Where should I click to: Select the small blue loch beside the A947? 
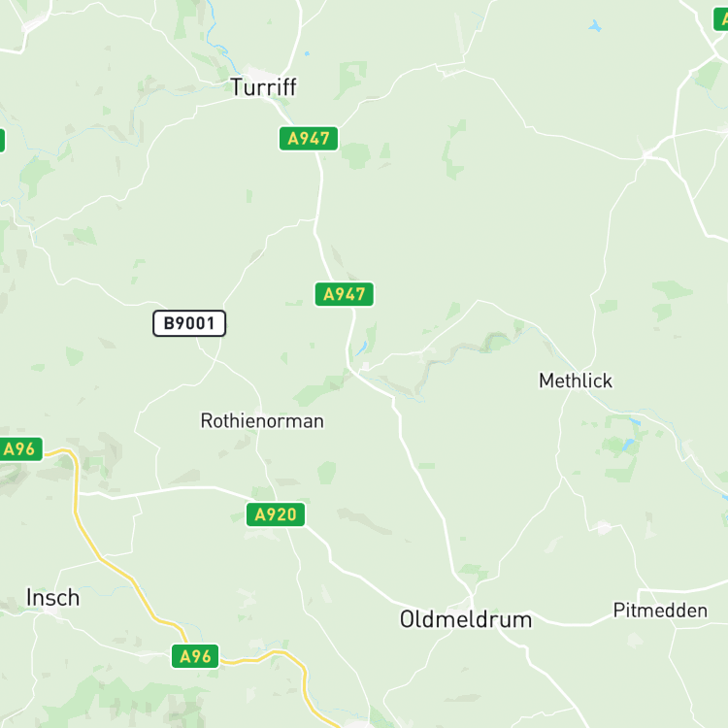362,348
